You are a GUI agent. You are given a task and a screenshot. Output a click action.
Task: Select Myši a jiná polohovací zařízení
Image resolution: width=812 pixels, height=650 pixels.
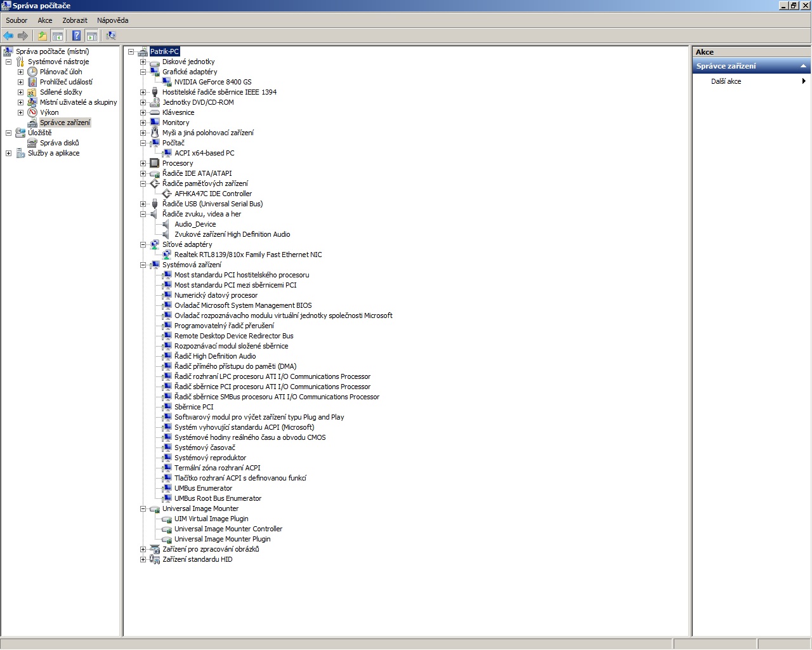207,133
